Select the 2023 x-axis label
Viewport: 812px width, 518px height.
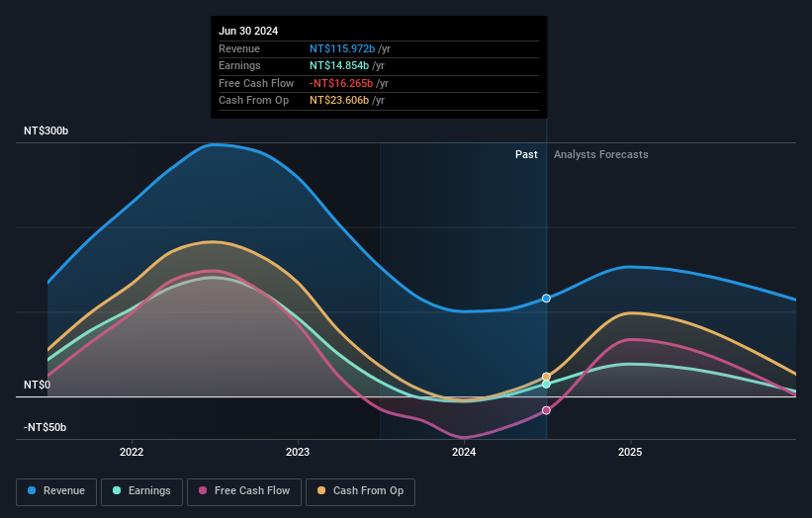(x=298, y=452)
